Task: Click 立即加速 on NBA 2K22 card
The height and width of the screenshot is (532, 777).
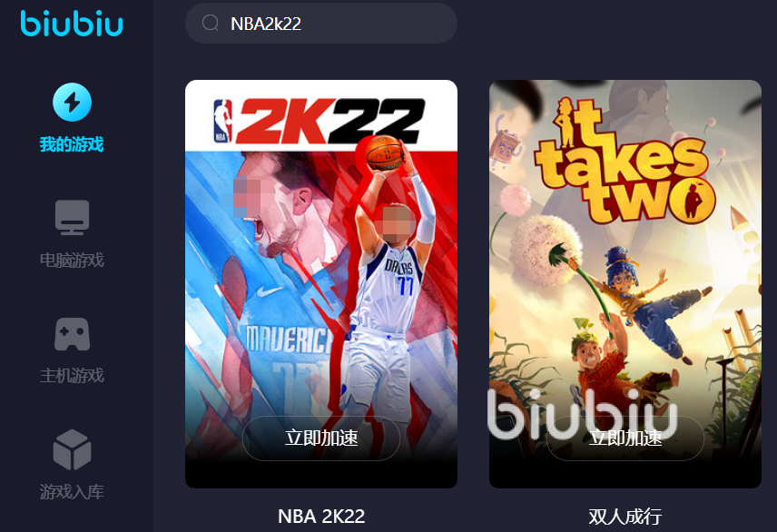Action: [x=321, y=438]
